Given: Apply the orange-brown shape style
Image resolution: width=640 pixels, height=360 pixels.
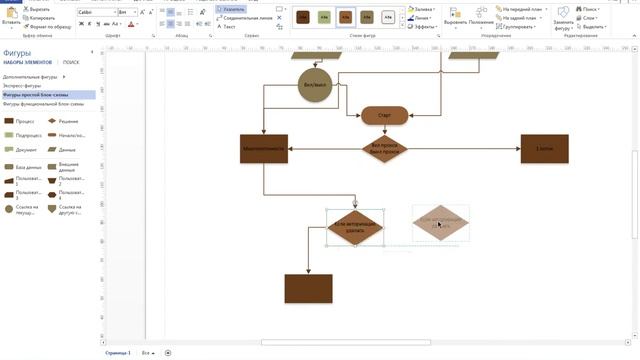Looking at the screenshot, I should click(345, 18).
